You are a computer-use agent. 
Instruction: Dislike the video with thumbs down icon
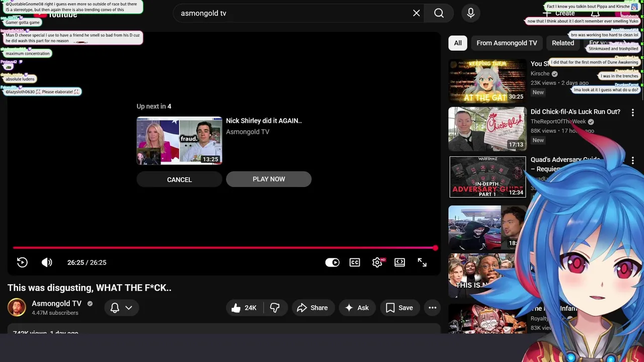(275, 308)
